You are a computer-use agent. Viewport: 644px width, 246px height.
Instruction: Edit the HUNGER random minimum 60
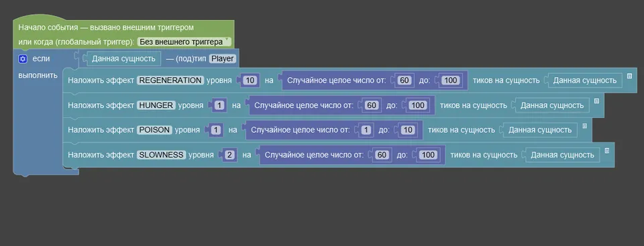pos(372,105)
